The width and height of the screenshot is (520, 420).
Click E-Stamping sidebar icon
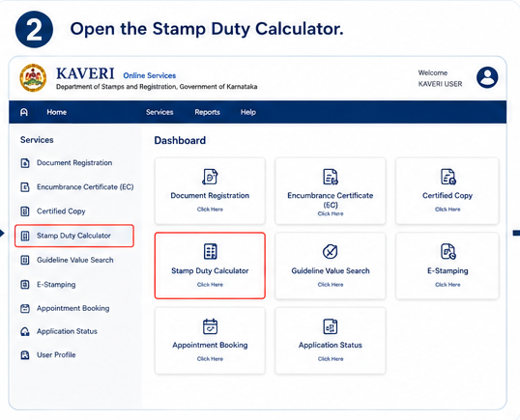coord(25,285)
